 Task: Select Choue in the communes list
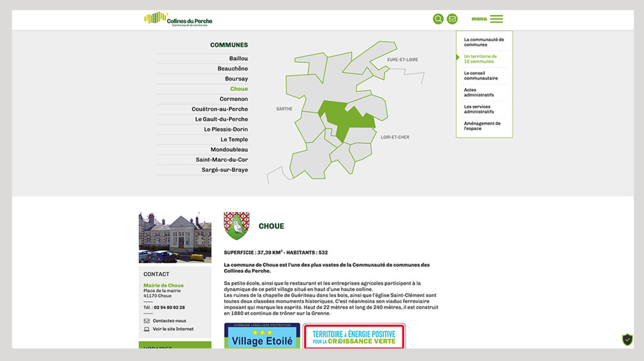pos(239,89)
